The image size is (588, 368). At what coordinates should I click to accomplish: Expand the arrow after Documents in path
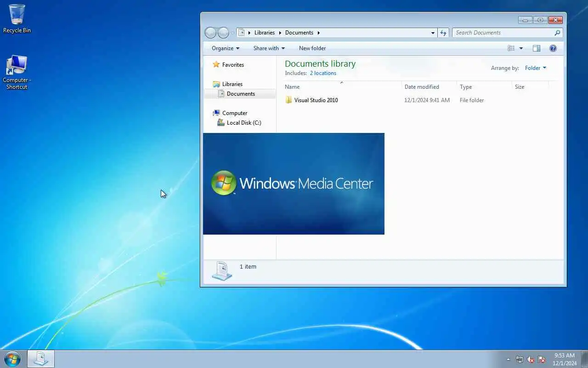point(318,33)
